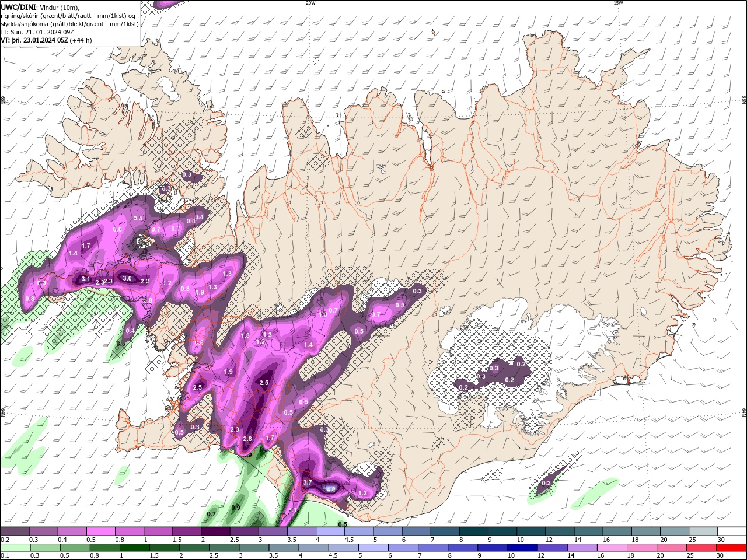This screenshot has width=747, height=560.
Task: Select the dark purple 2–2.5 snow scale swatch
Action: coord(215,531)
